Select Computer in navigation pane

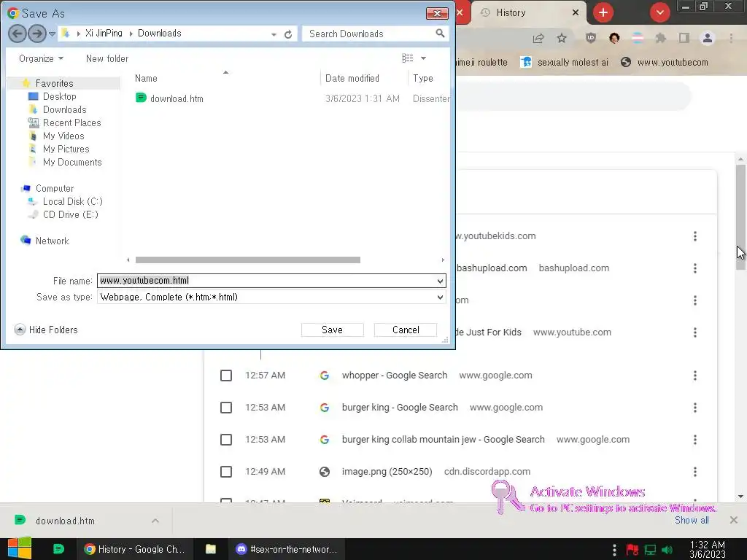54,189
